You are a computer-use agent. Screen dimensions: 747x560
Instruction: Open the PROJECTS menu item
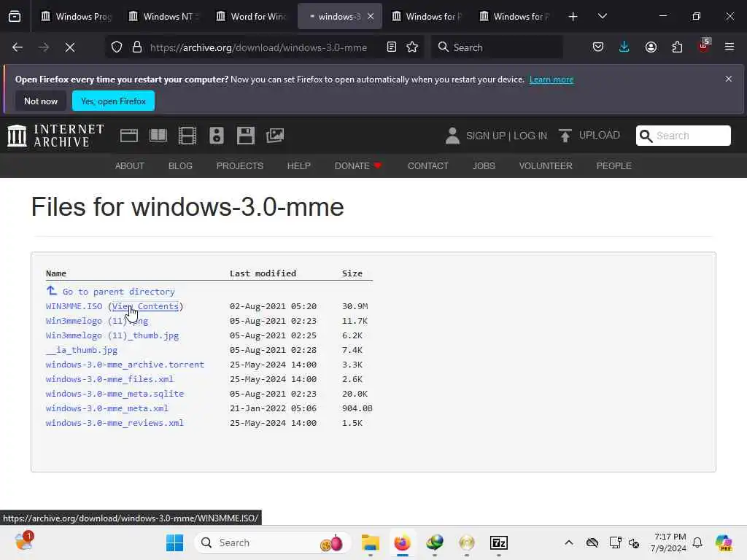click(239, 166)
